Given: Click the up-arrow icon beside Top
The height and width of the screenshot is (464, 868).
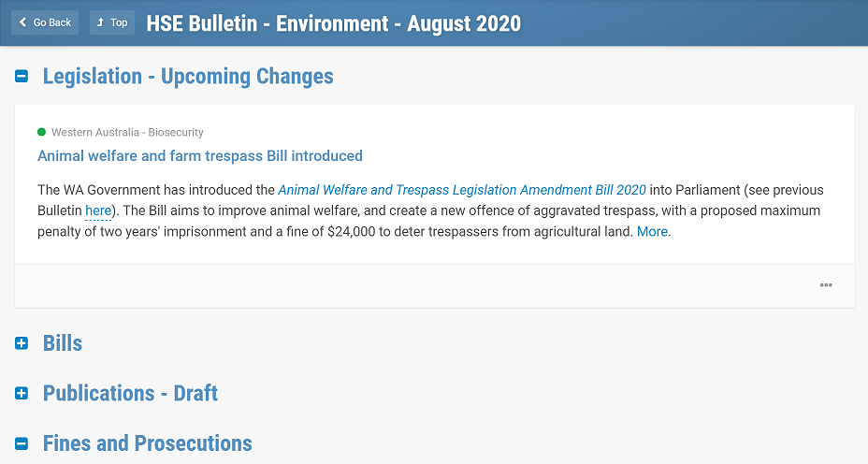Looking at the screenshot, I should [x=100, y=22].
